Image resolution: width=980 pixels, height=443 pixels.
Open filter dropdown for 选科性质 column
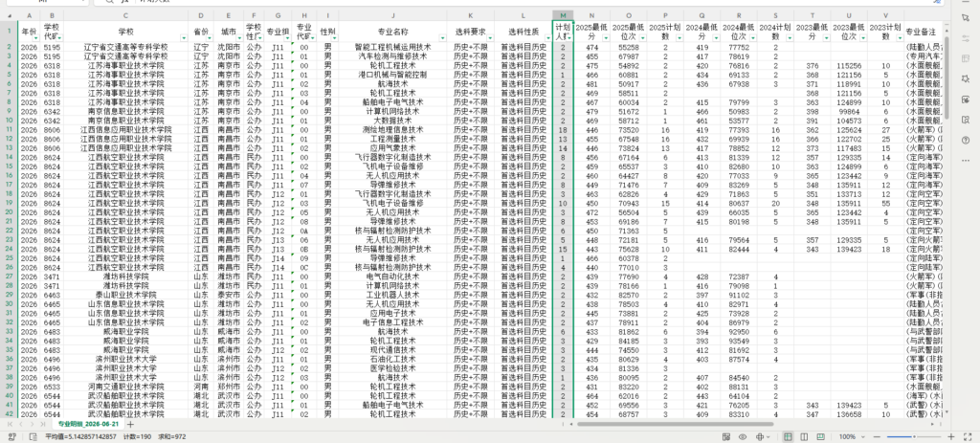click(548, 38)
